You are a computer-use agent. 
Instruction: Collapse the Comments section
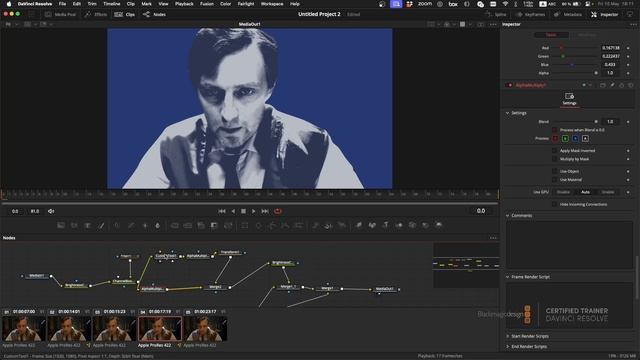(508, 216)
